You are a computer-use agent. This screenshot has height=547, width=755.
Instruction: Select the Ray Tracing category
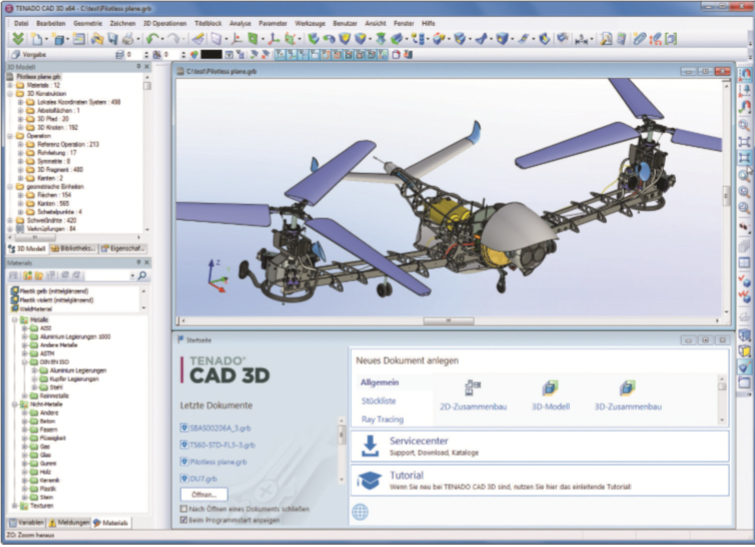[x=382, y=419]
